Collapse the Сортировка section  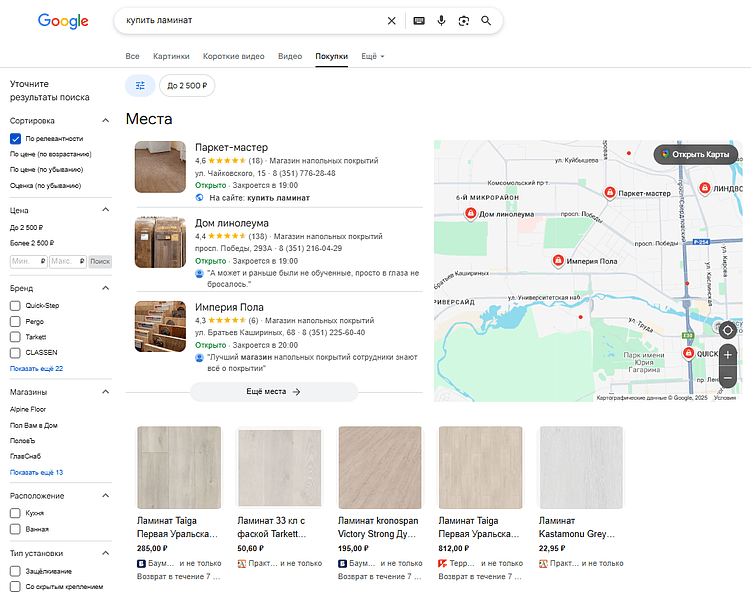(106, 120)
